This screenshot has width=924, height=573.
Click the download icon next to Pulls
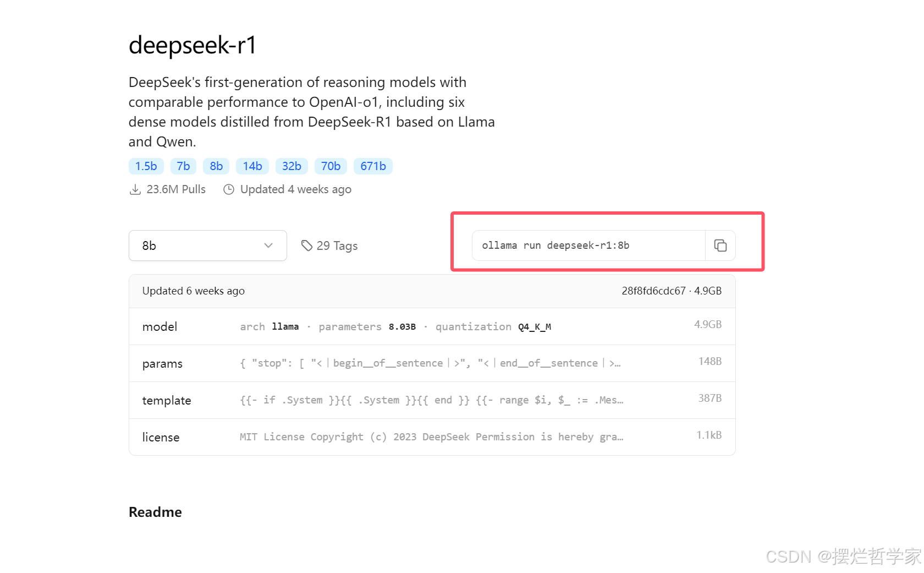(x=135, y=189)
